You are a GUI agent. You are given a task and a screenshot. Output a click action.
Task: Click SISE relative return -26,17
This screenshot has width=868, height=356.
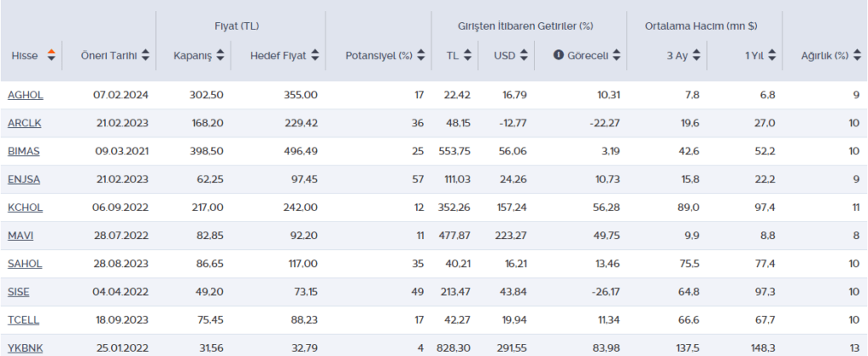604,292
